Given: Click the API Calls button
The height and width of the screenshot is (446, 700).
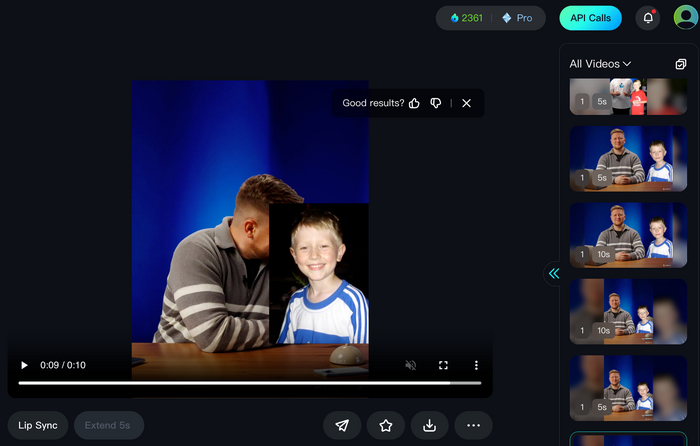Looking at the screenshot, I should click(590, 18).
